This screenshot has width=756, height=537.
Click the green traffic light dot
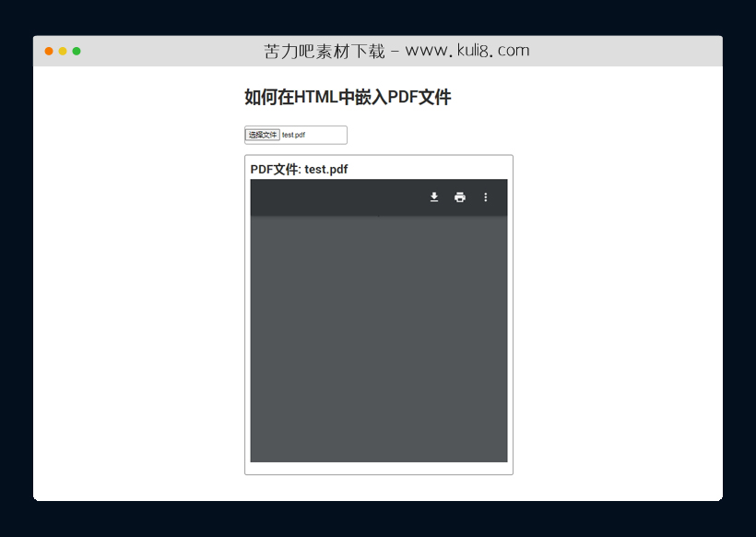tap(77, 52)
